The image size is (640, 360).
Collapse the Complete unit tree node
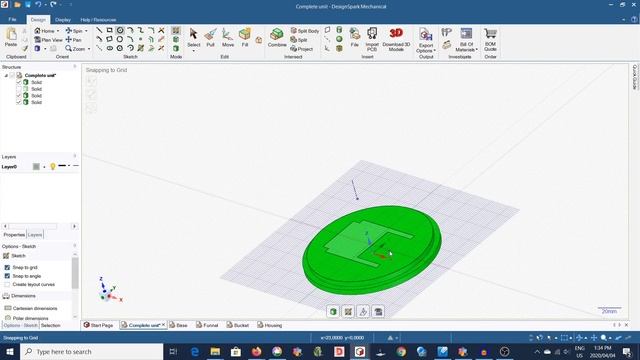point(6,76)
